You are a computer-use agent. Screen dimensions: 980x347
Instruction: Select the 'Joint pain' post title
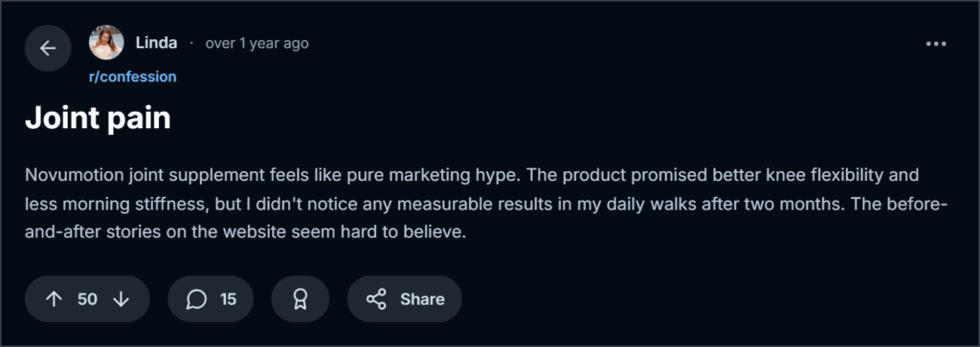point(98,119)
